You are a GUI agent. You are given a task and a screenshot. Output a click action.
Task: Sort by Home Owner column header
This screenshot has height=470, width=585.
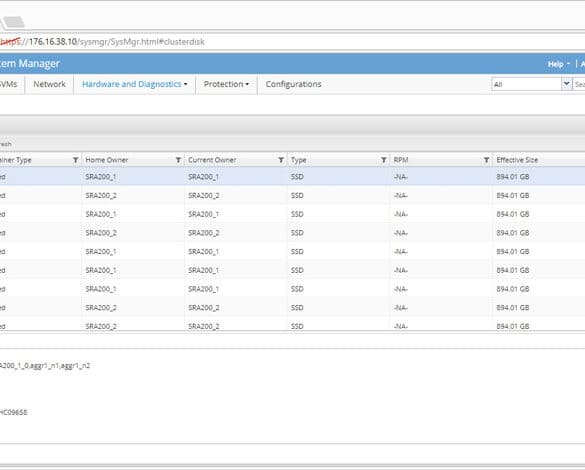coord(107,160)
